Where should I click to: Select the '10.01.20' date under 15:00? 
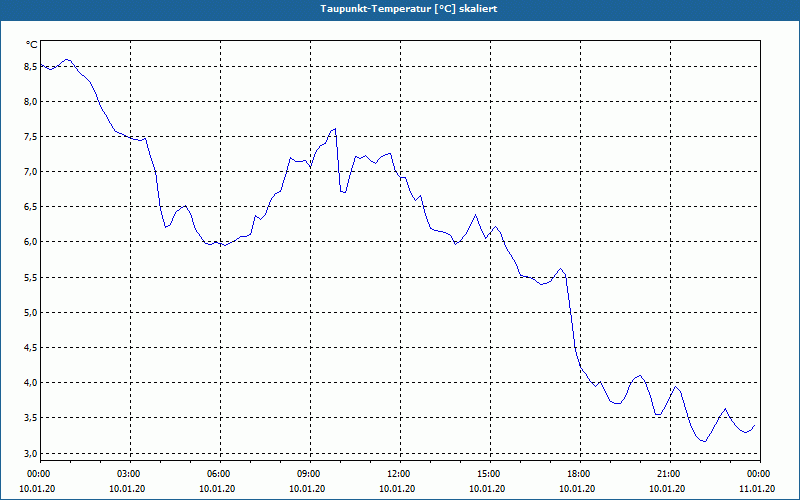(487, 489)
